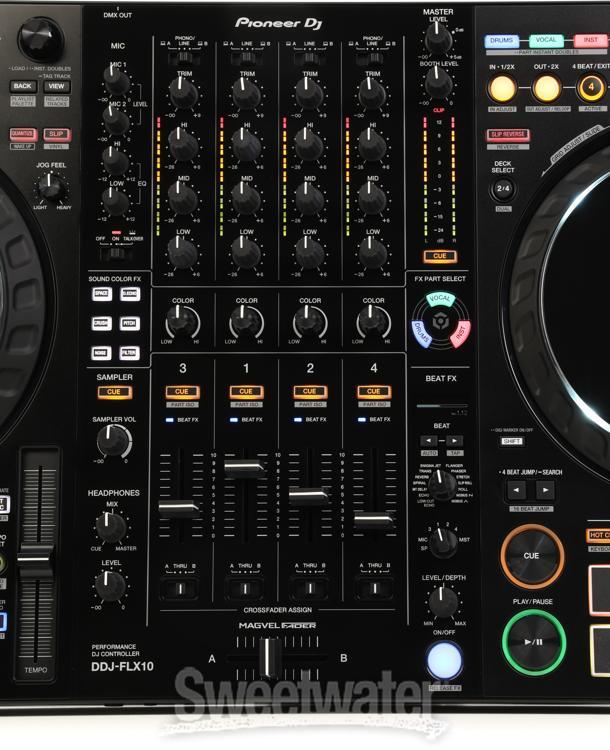Touch the HEADPHONES MIX knob

click(x=111, y=527)
